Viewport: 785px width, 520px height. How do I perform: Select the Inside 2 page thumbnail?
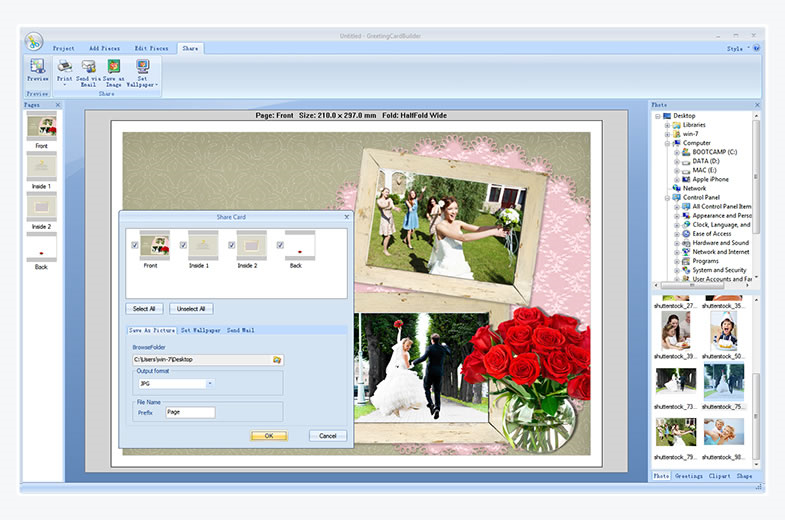42,206
